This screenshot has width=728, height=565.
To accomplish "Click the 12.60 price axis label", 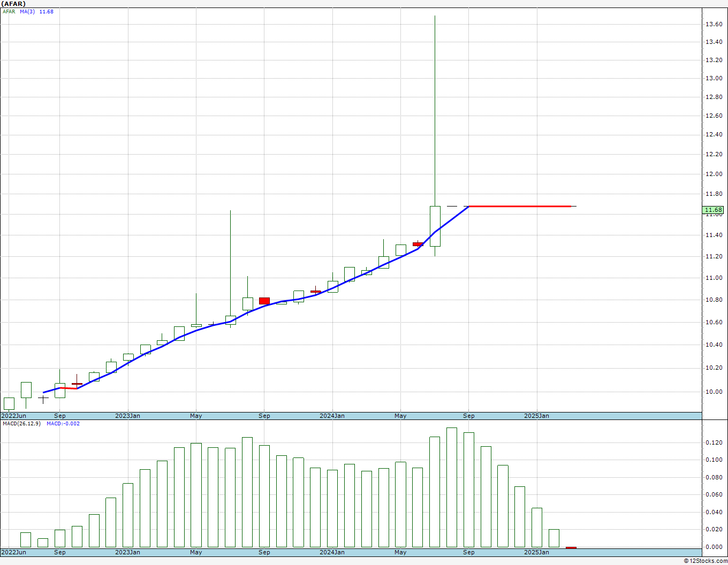I will point(714,116).
